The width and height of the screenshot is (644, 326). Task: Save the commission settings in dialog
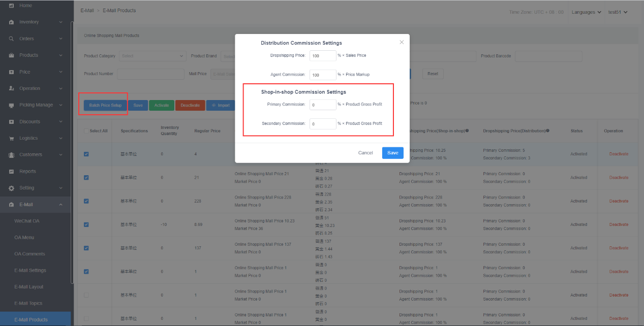pos(392,153)
